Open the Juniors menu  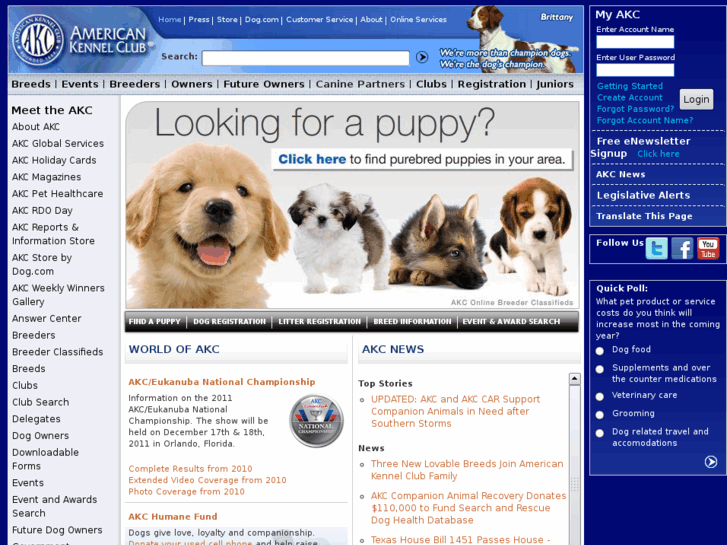pos(555,84)
